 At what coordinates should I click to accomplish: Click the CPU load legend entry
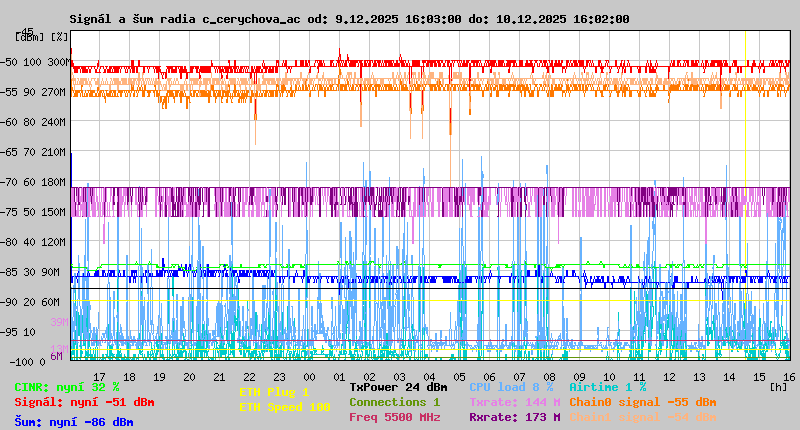pos(511,387)
